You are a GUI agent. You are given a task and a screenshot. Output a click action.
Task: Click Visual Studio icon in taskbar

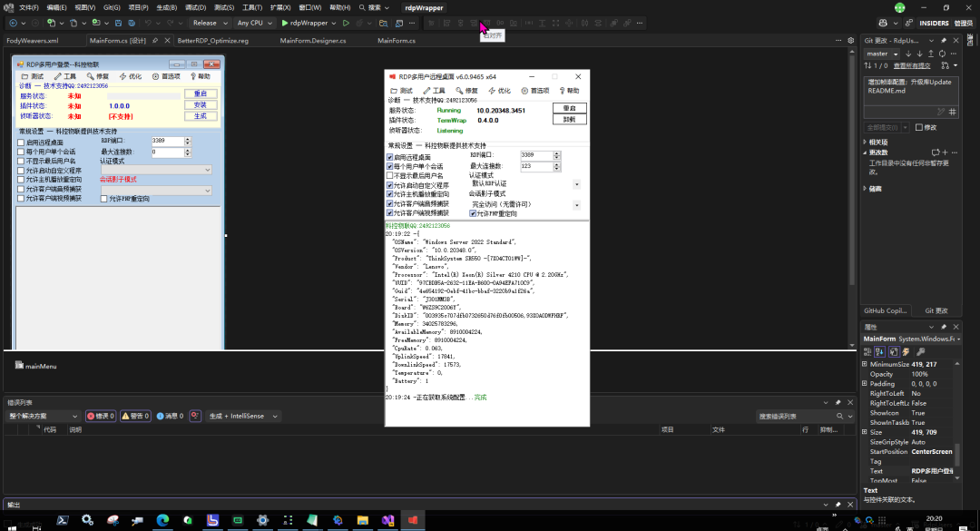point(387,520)
